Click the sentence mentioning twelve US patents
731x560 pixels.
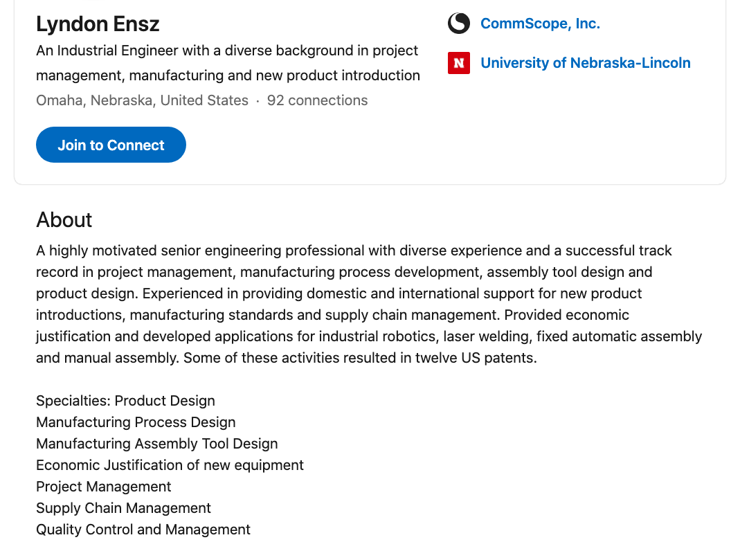click(360, 358)
